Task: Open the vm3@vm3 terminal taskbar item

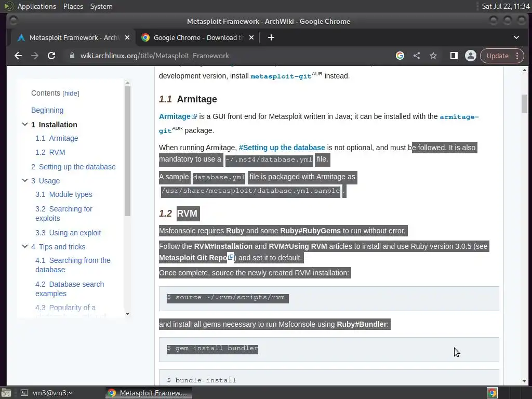Action: (x=47, y=393)
